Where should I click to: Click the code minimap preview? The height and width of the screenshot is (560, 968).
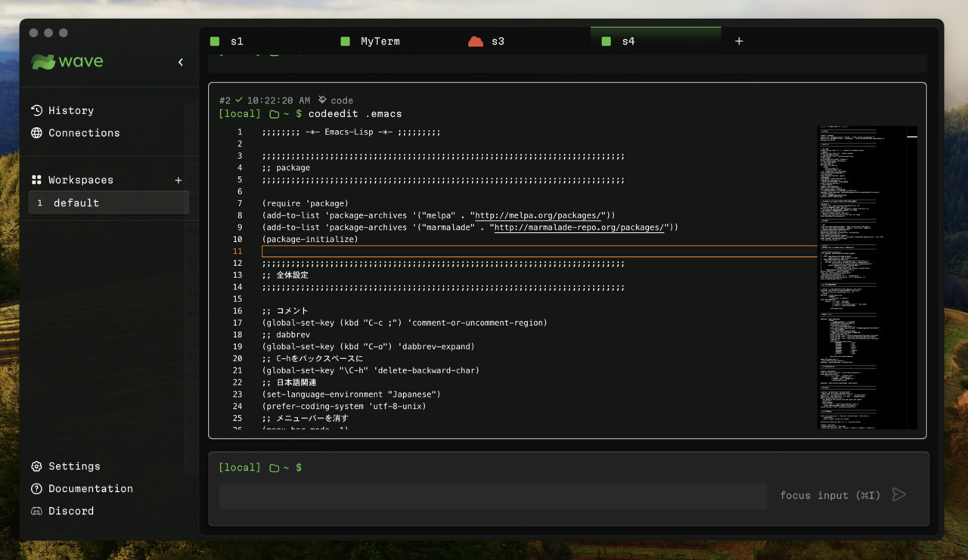867,277
